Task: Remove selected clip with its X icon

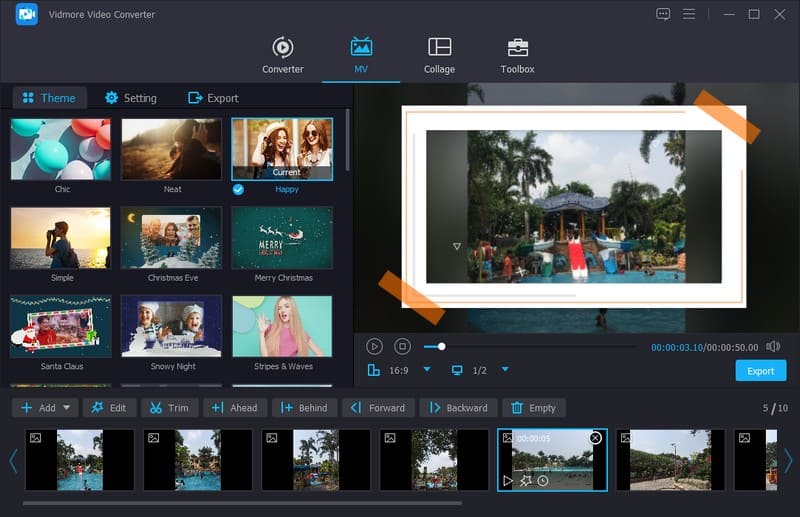Action: tap(595, 438)
